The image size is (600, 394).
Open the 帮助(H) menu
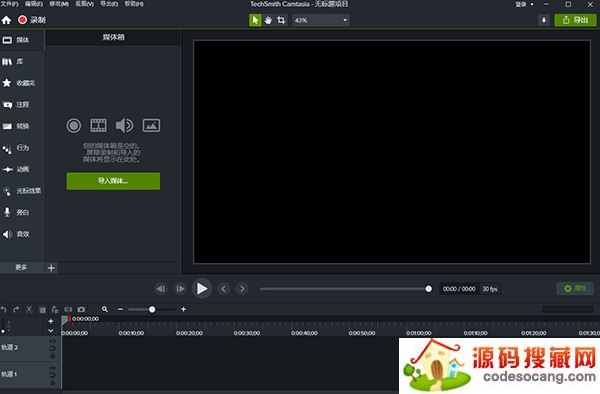(134, 4)
